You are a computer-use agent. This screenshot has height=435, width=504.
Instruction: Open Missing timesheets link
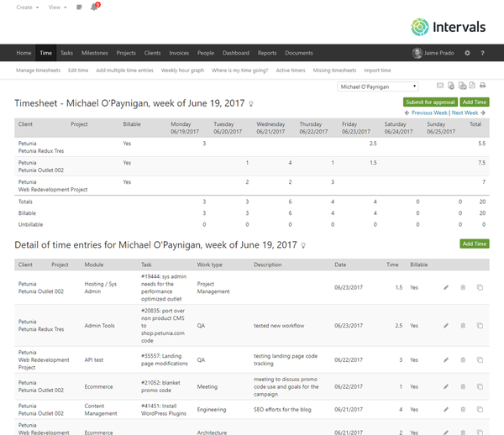(x=334, y=71)
